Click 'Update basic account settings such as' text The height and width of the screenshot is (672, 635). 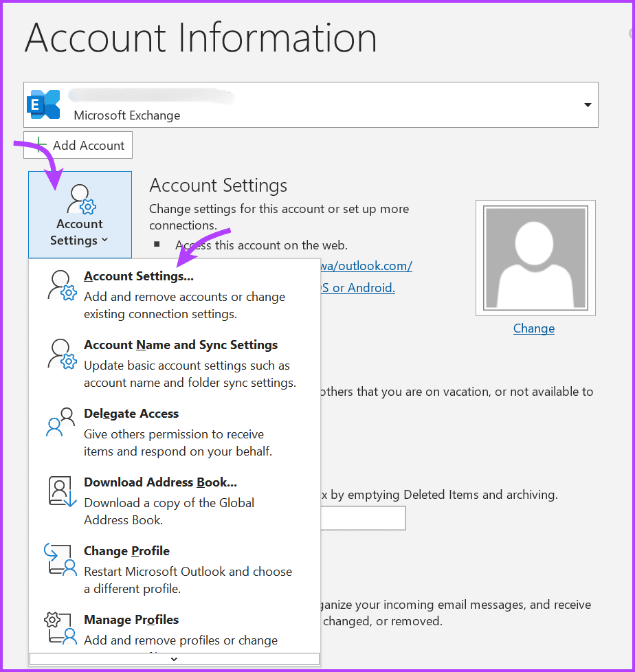click(x=187, y=366)
